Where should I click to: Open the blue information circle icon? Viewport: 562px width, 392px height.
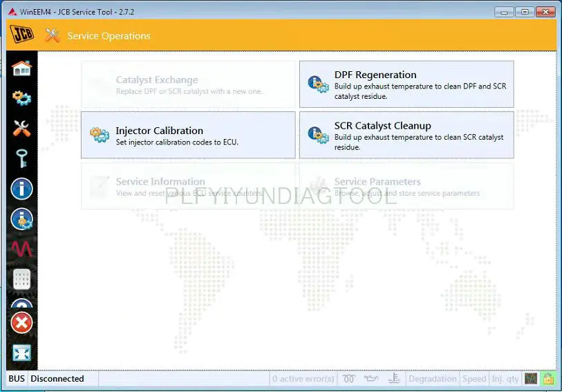pos(22,189)
